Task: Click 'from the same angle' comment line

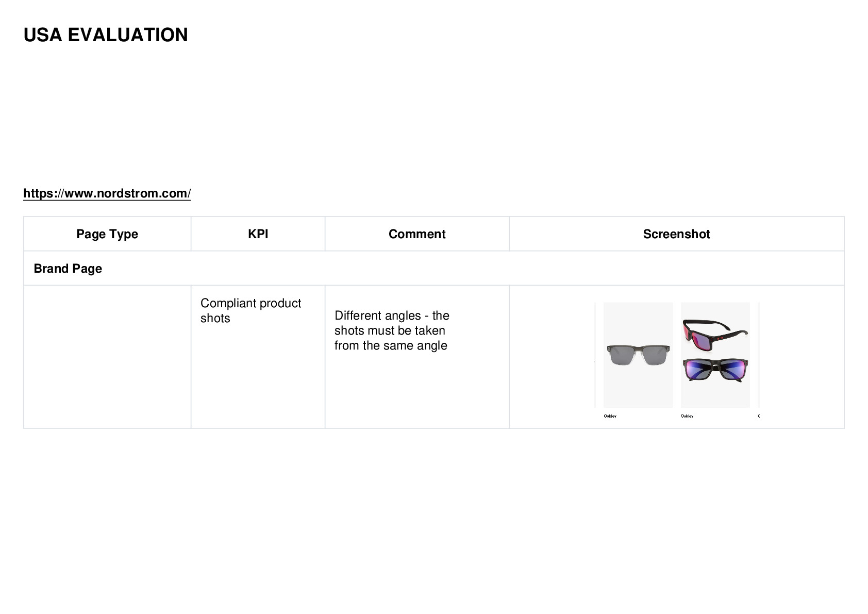Action: click(391, 345)
